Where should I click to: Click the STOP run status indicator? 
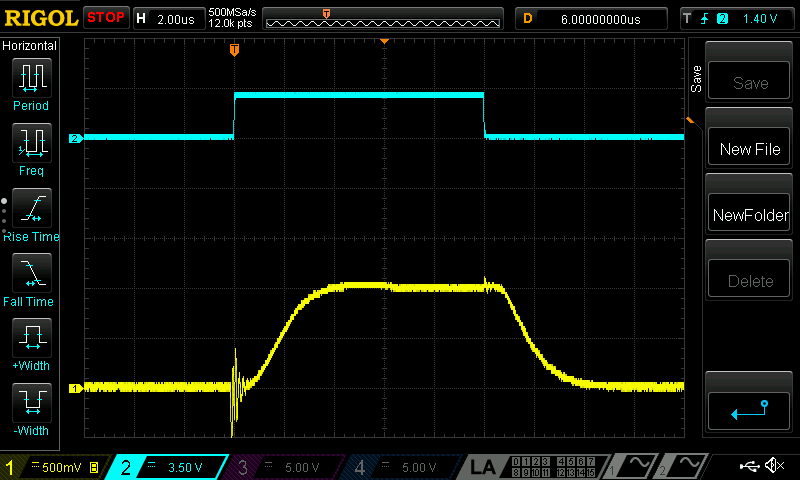click(x=106, y=17)
